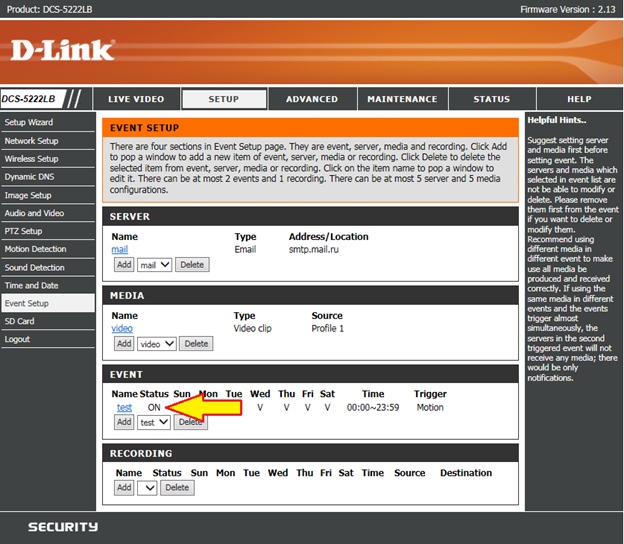
Task: Go to SD Card page
Action: coord(20,321)
